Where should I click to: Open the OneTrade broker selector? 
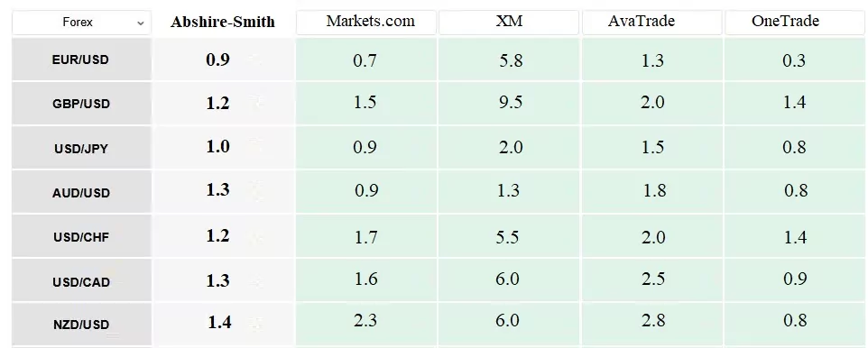point(794,23)
